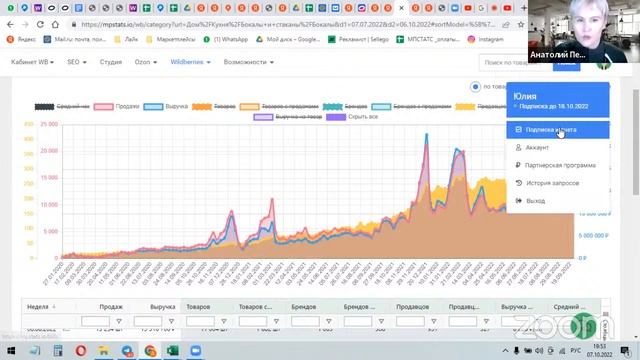
Task: Open the filter funnel under Выручка
Action: (171, 321)
